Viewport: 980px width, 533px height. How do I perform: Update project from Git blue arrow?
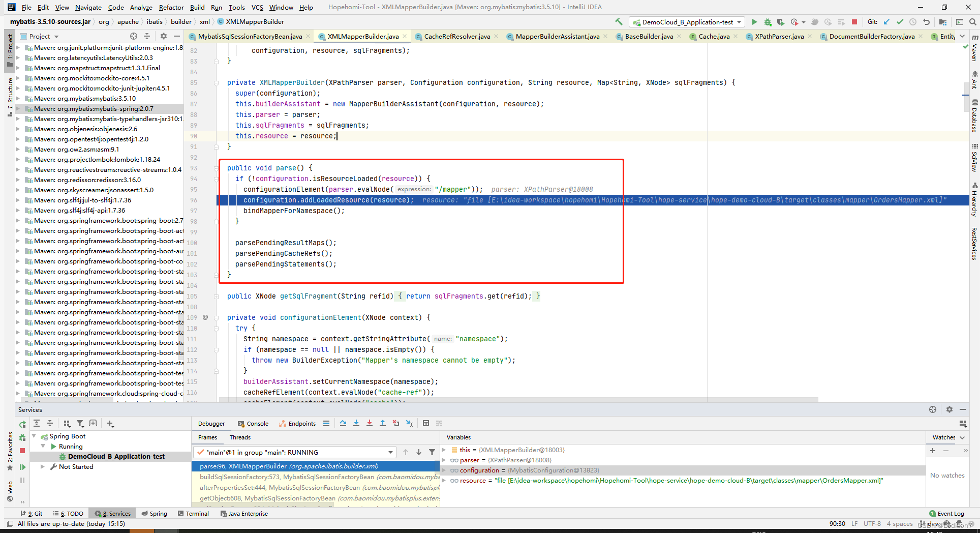tap(886, 22)
